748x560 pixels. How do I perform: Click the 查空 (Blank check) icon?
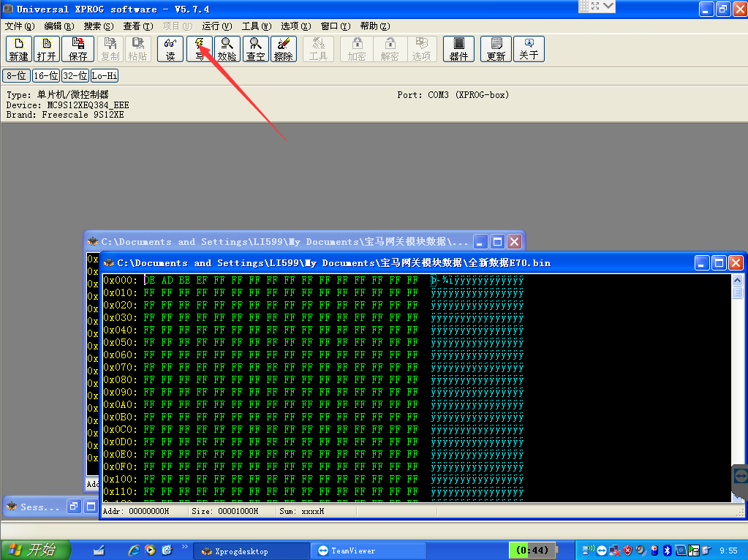coord(256,49)
